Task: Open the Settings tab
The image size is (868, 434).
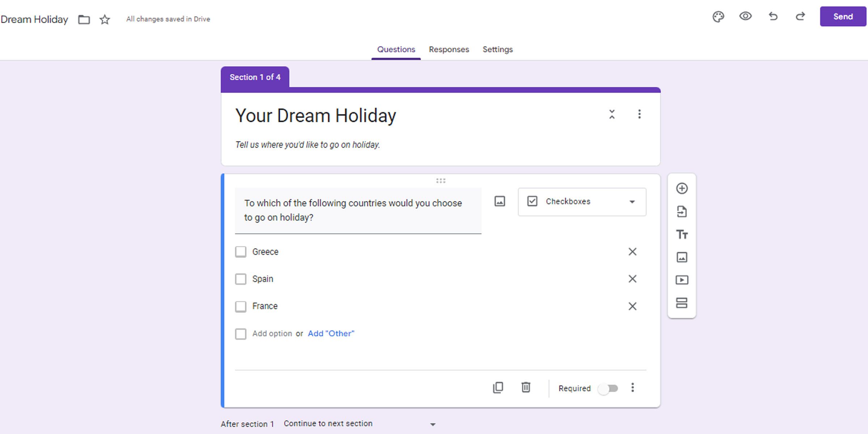Action: pyautogui.click(x=497, y=50)
